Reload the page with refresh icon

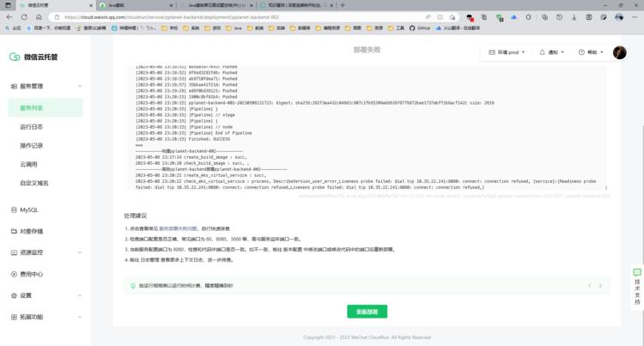24,17
